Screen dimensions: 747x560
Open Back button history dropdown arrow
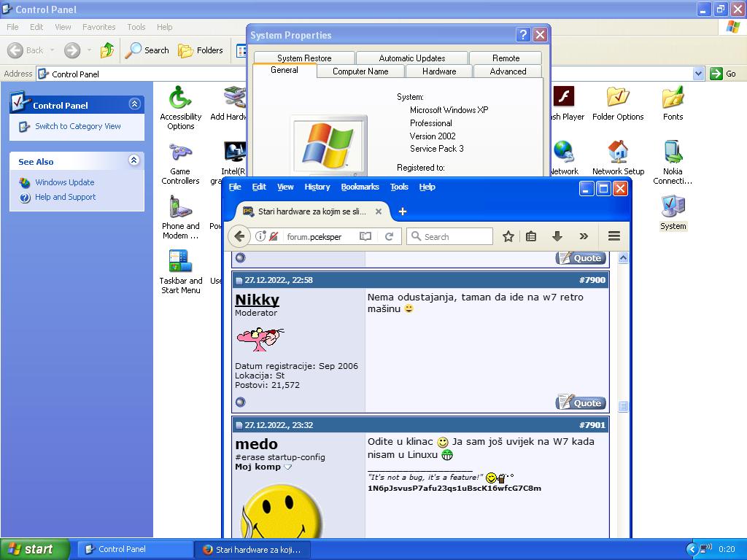[x=52, y=50]
